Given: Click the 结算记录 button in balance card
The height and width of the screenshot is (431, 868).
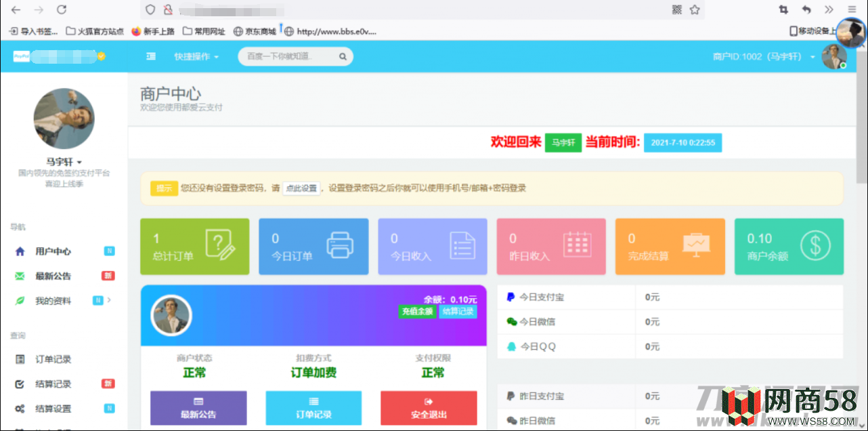Looking at the screenshot, I should [458, 312].
